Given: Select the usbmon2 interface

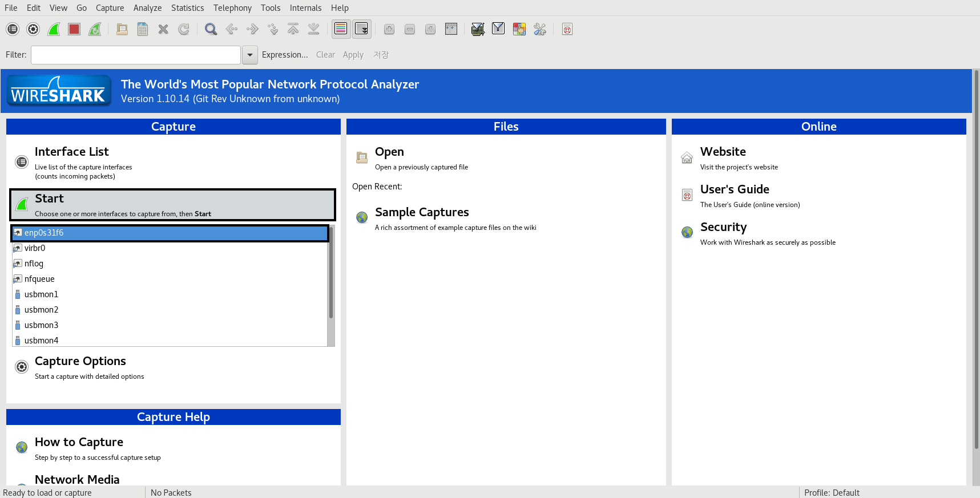Looking at the screenshot, I should [x=170, y=310].
